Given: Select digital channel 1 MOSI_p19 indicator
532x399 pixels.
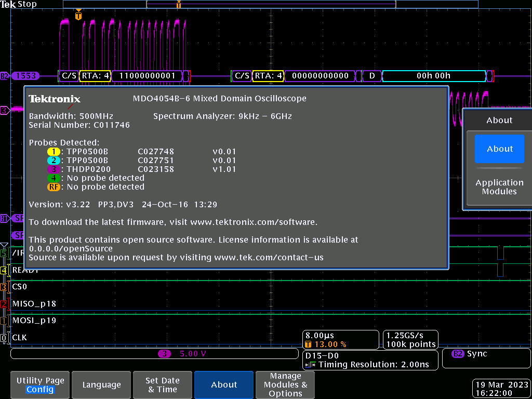Looking at the screenshot, I should click(4, 321).
